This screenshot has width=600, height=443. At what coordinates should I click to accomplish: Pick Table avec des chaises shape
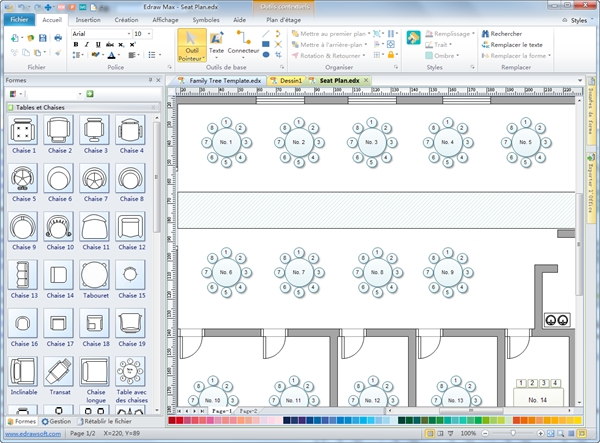point(130,373)
